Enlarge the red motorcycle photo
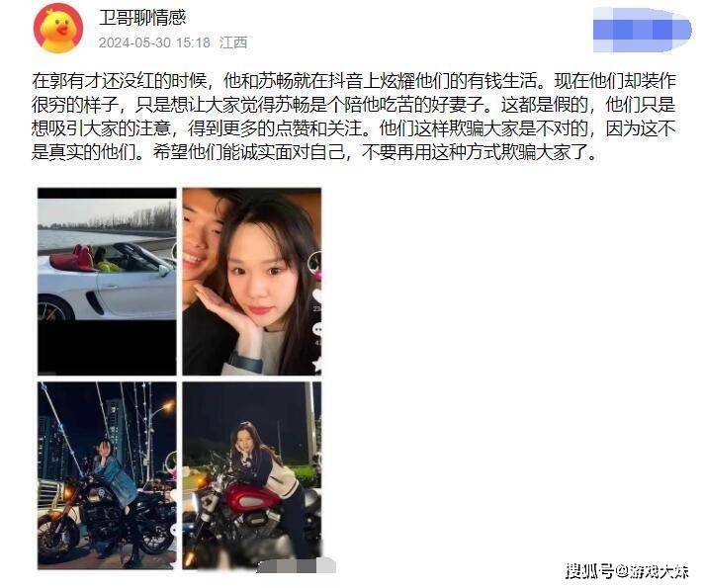 [x=251, y=475]
